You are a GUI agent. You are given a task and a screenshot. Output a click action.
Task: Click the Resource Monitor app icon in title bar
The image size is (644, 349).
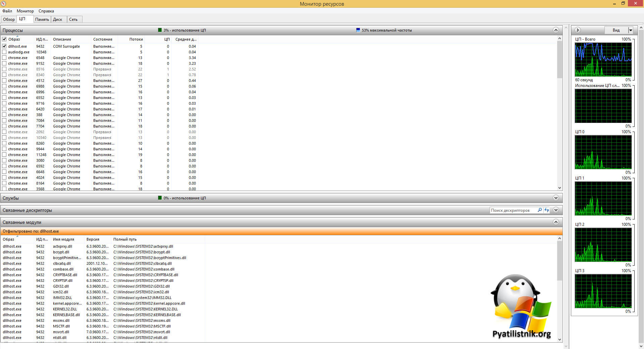click(4, 4)
